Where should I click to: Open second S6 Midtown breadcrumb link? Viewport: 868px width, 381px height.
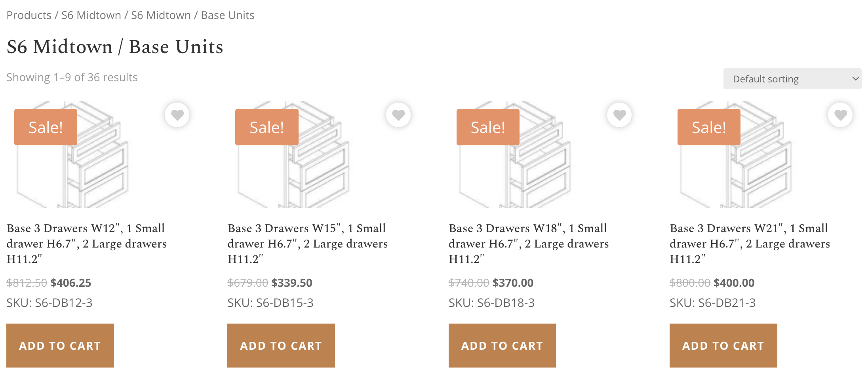tap(161, 15)
